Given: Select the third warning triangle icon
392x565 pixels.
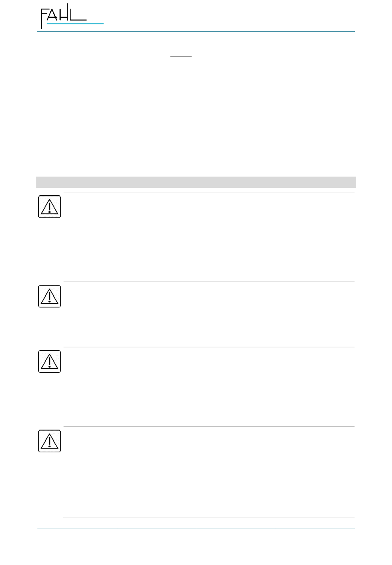Looking at the screenshot, I should pos(50,362).
